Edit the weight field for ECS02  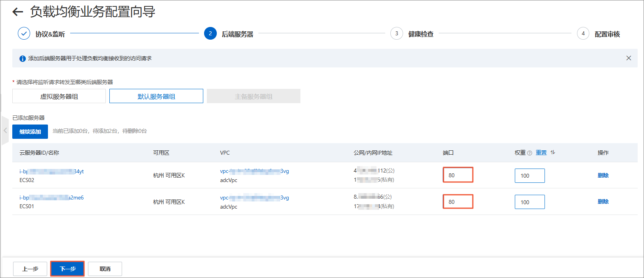pyautogui.click(x=529, y=176)
